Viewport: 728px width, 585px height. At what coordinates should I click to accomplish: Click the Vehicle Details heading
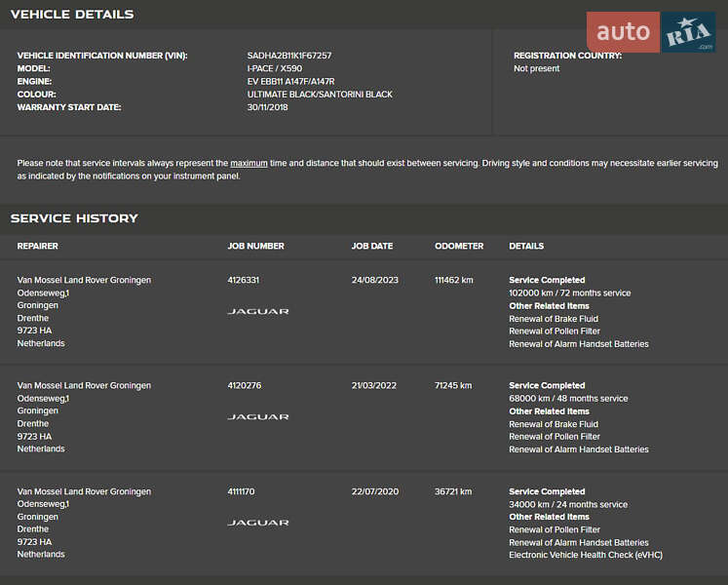coord(72,15)
